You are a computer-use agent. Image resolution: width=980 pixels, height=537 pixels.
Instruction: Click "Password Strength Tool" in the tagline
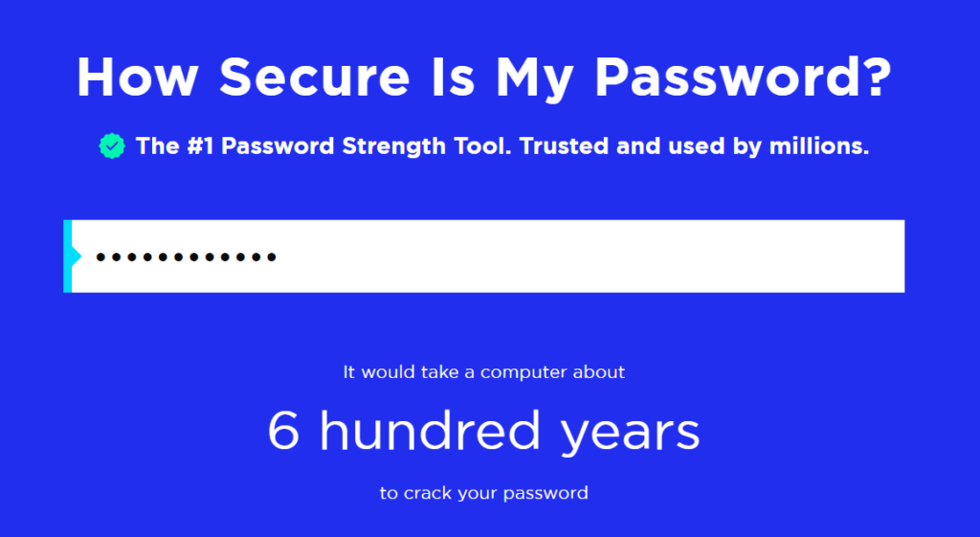pyautogui.click(x=360, y=146)
